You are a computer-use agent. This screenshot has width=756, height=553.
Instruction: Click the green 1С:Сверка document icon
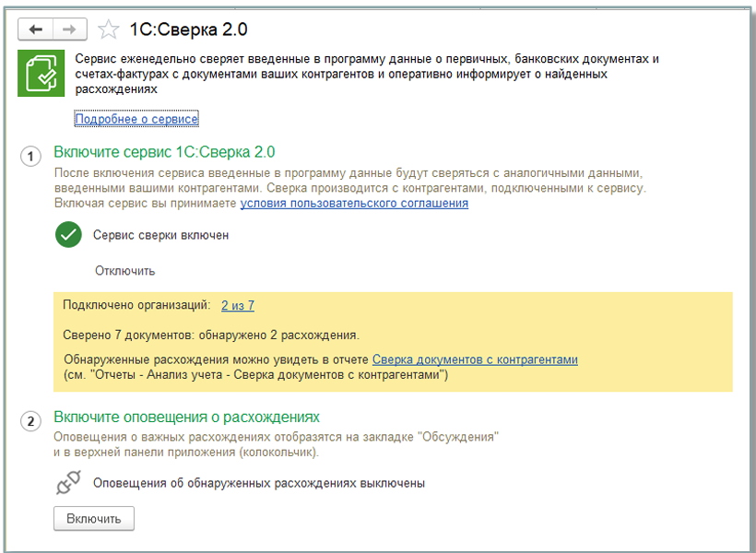(x=41, y=74)
